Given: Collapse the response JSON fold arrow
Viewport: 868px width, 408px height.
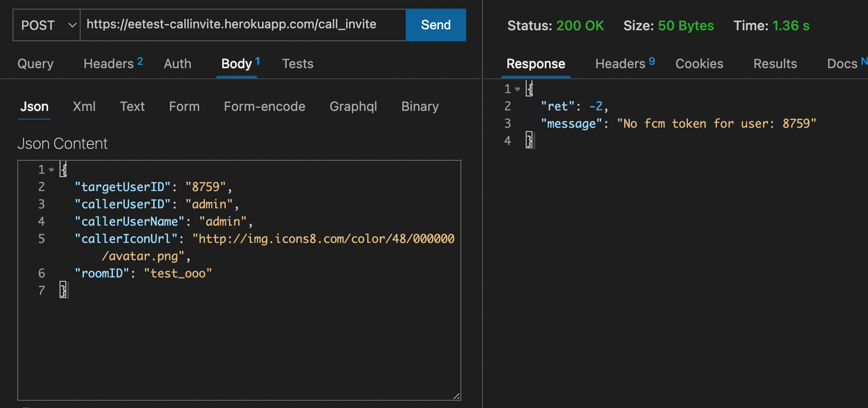Looking at the screenshot, I should (x=518, y=89).
